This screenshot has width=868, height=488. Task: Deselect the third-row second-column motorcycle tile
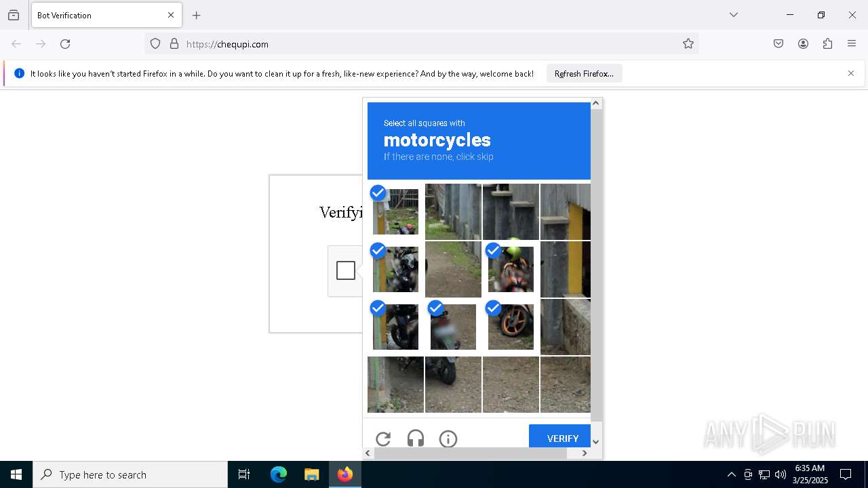pyautogui.click(x=453, y=327)
